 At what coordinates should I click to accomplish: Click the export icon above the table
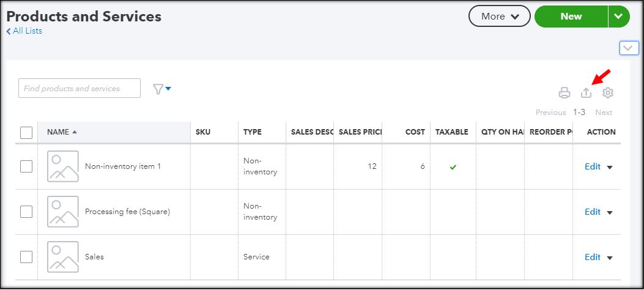(586, 93)
